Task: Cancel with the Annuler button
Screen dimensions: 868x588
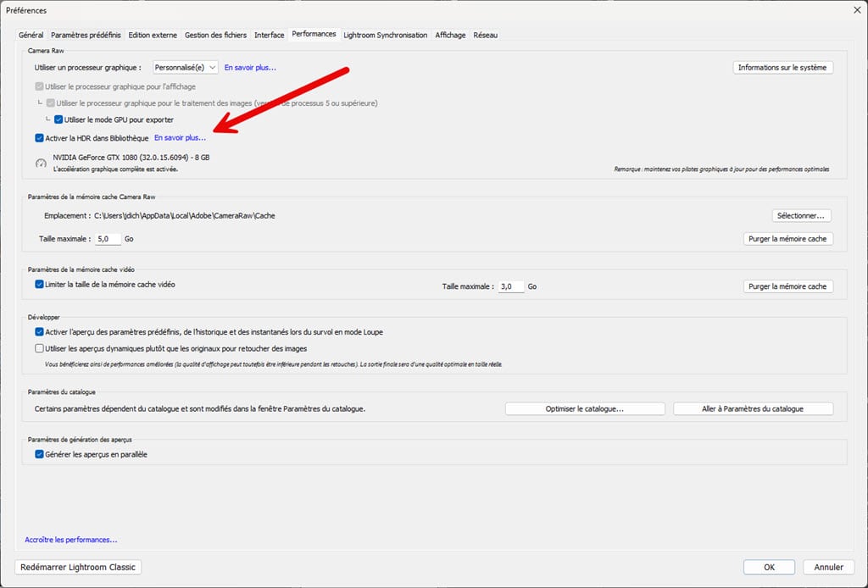Action: click(829, 567)
